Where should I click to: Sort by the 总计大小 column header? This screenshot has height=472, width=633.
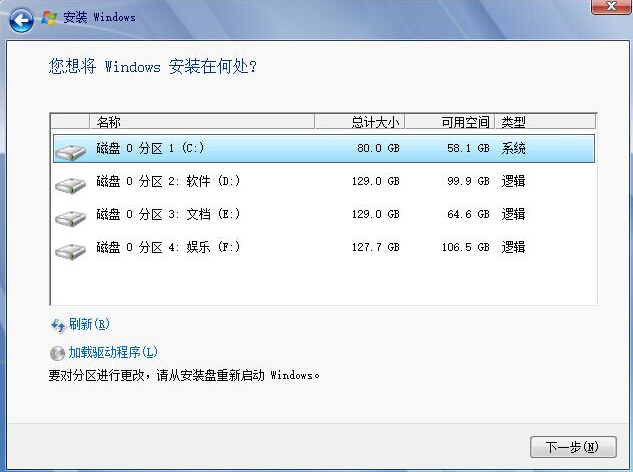360,122
